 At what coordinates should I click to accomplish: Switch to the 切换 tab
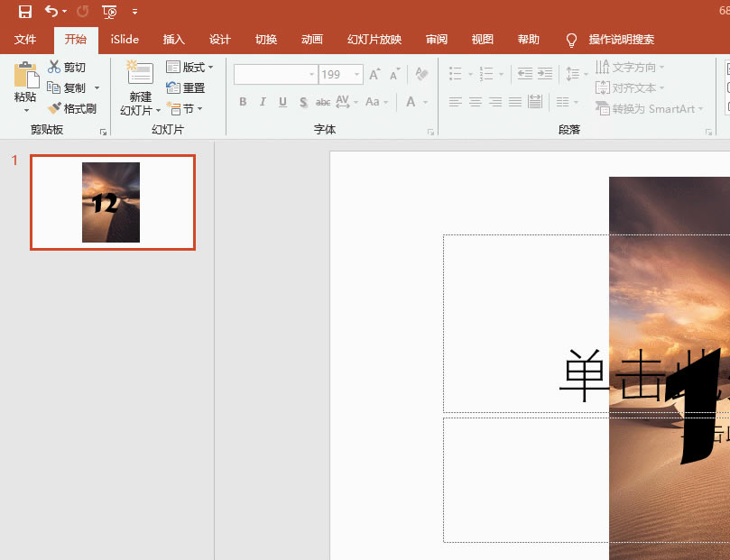click(x=266, y=40)
